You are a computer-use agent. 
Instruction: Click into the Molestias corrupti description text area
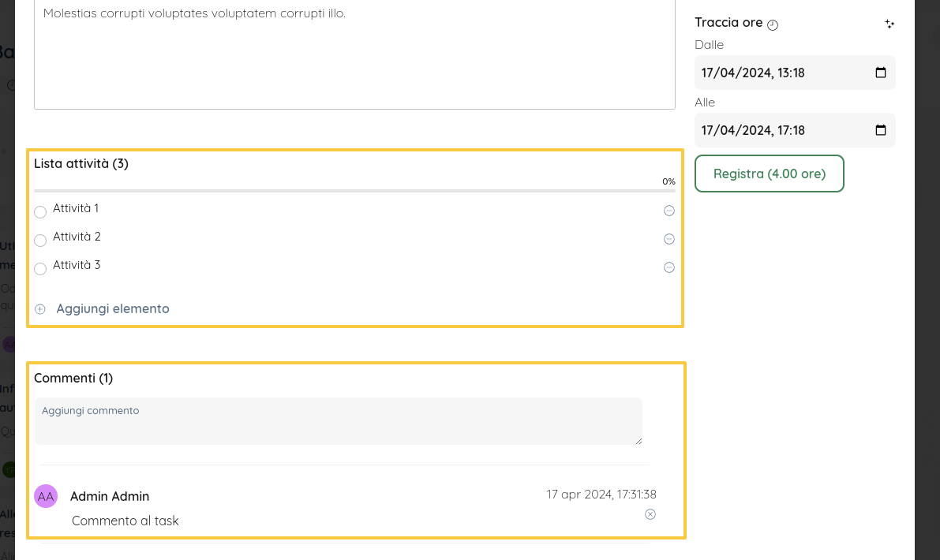click(x=354, y=55)
